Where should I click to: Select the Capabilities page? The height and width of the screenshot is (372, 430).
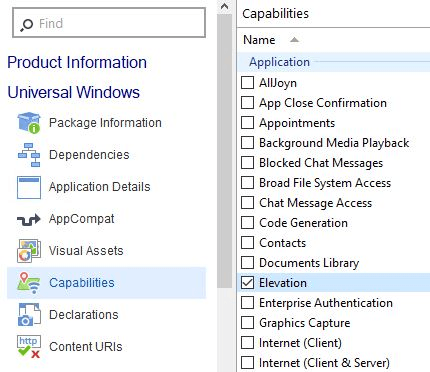coord(107,283)
